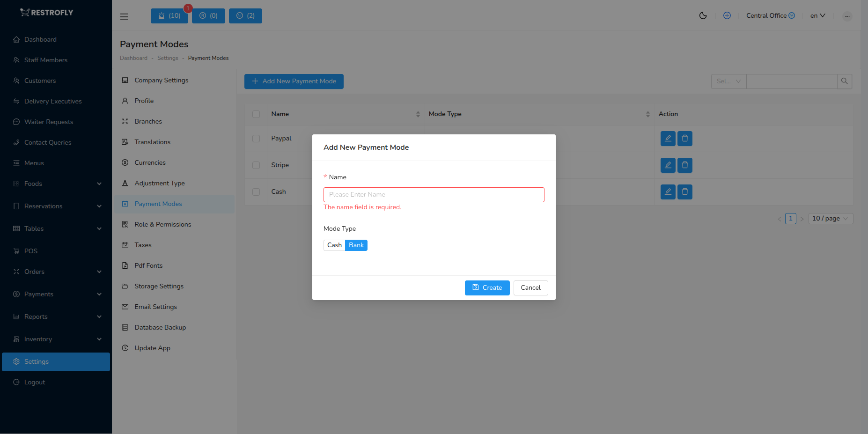
Task: Select the Edit icon for Paypal payment mode
Action: point(668,139)
